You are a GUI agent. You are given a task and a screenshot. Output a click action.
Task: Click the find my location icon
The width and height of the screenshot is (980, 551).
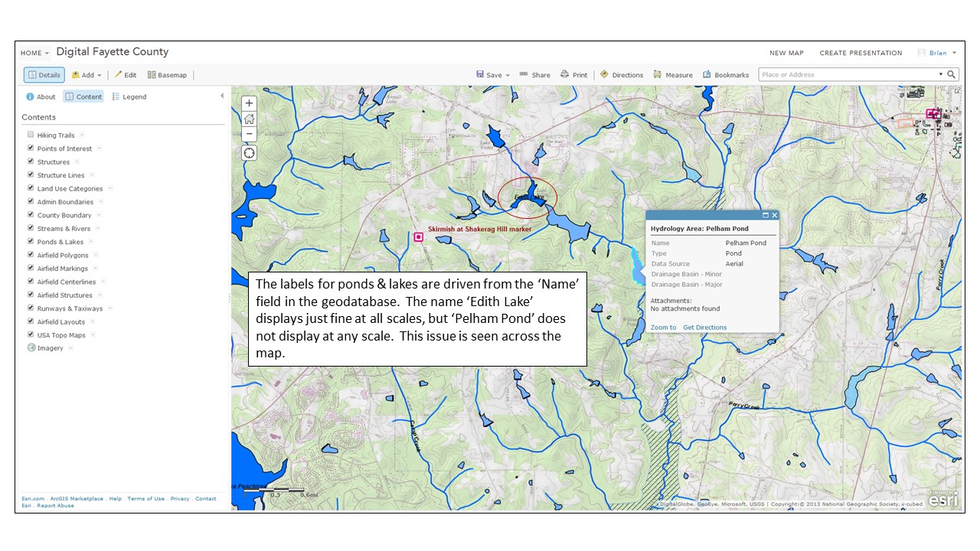(x=249, y=153)
